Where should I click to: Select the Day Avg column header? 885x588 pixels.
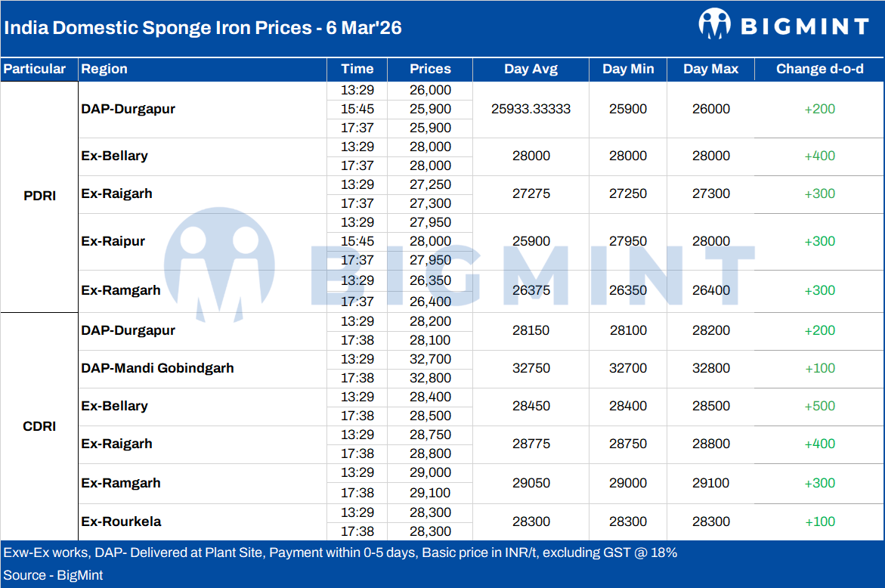(x=531, y=69)
